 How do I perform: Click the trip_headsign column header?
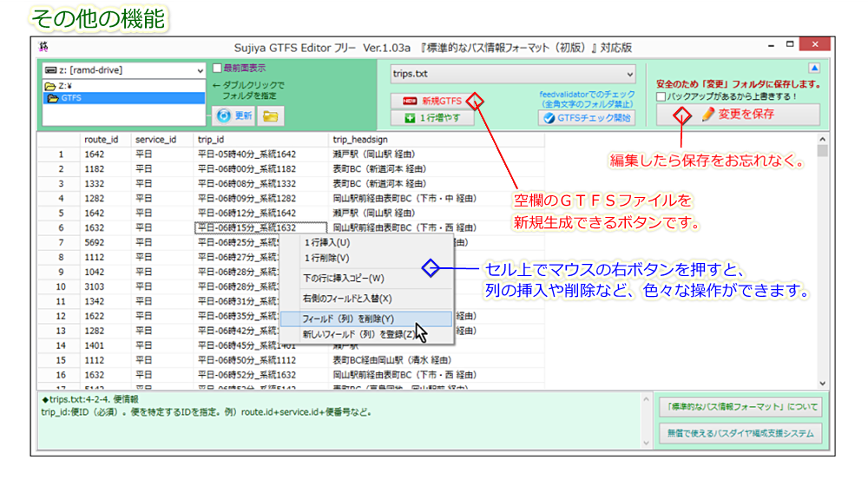(362, 139)
